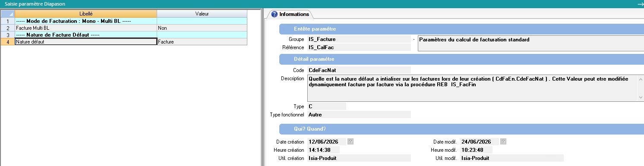Click the calendar help icon beside Date création

350,141
